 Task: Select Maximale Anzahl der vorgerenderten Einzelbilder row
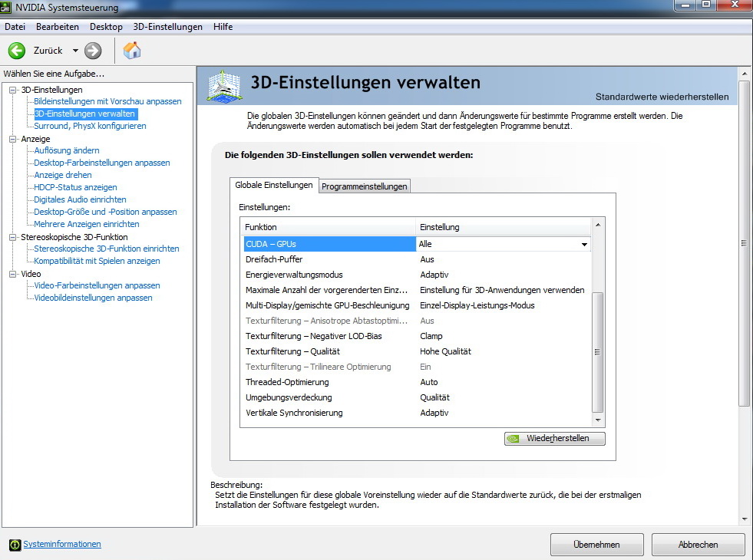tap(417, 290)
